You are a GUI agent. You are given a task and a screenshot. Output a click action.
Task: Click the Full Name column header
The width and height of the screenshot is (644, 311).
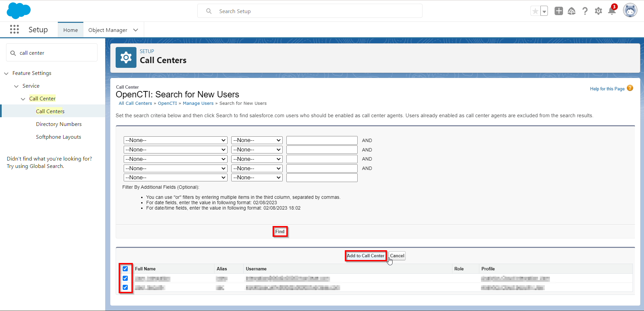145,269
